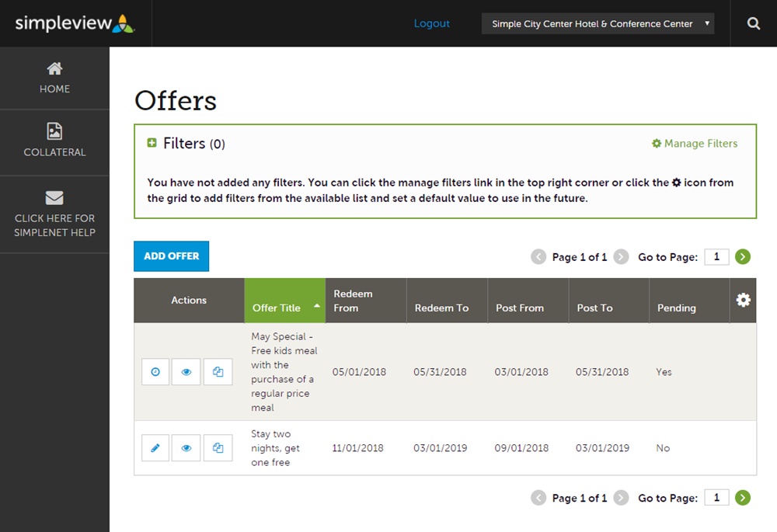The image size is (777, 532).
Task: Select the May Special offer title text
Action: [284, 372]
